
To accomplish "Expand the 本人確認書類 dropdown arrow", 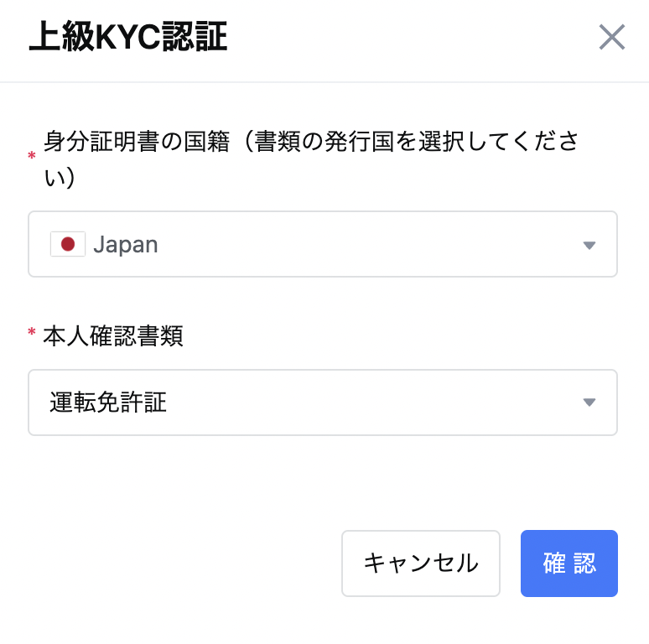I will tap(589, 402).
